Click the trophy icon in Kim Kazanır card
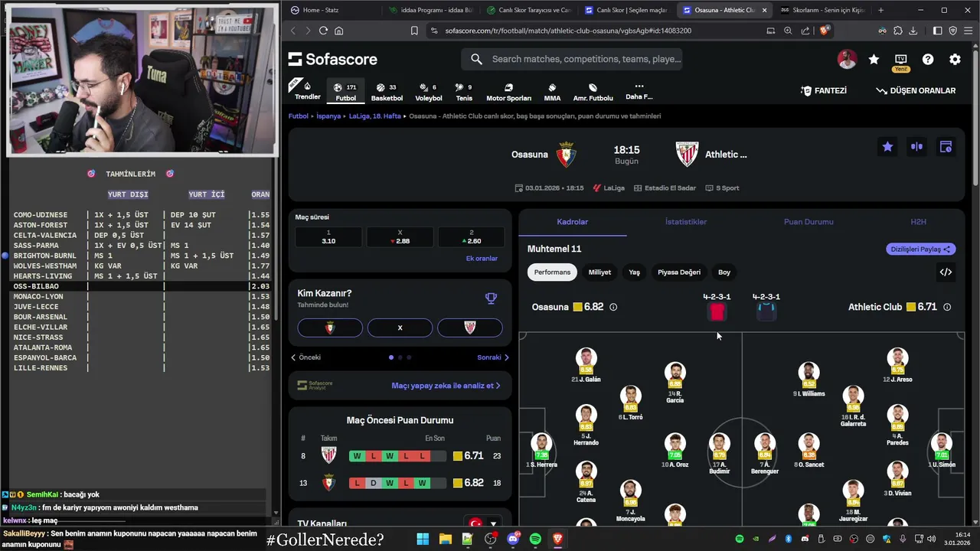The height and width of the screenshot is (551, 980). [x=491, y=298]
